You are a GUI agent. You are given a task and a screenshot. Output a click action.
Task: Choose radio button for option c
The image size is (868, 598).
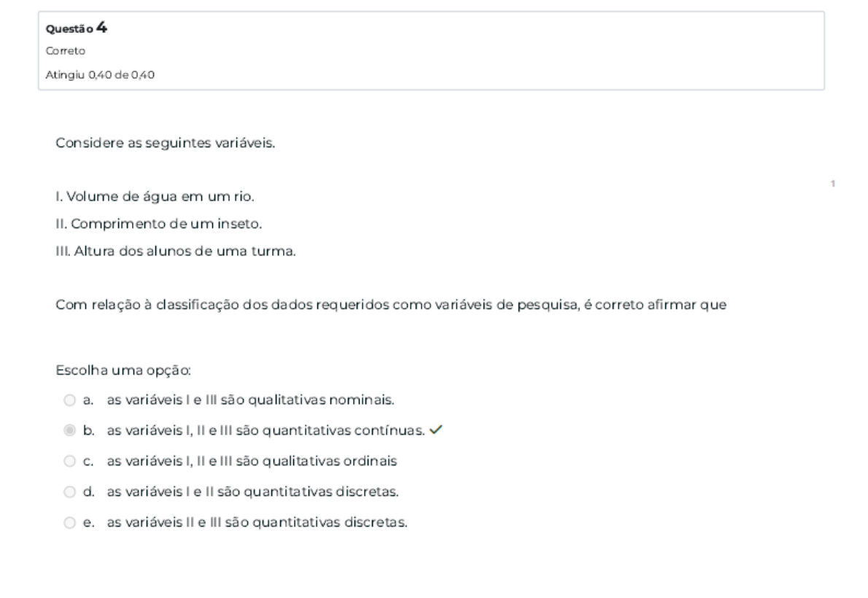[x=69, y=461]
